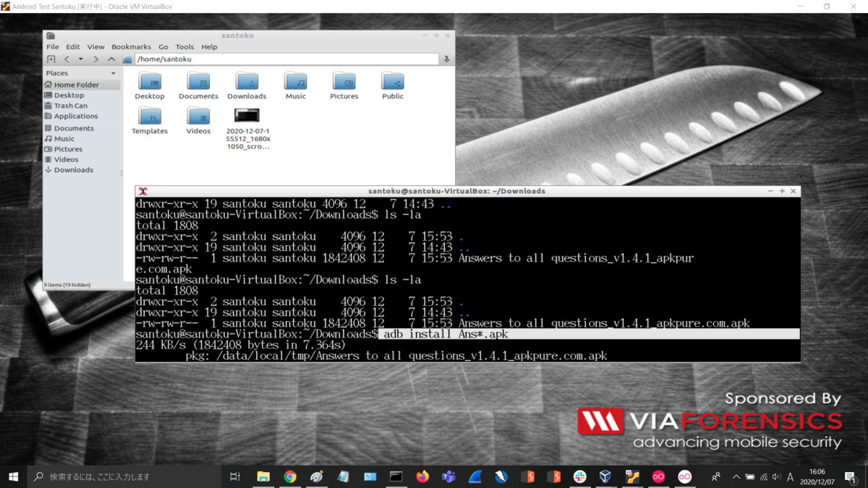
Task: Go to parent folder with the up arrow
Action: (111, 59)
